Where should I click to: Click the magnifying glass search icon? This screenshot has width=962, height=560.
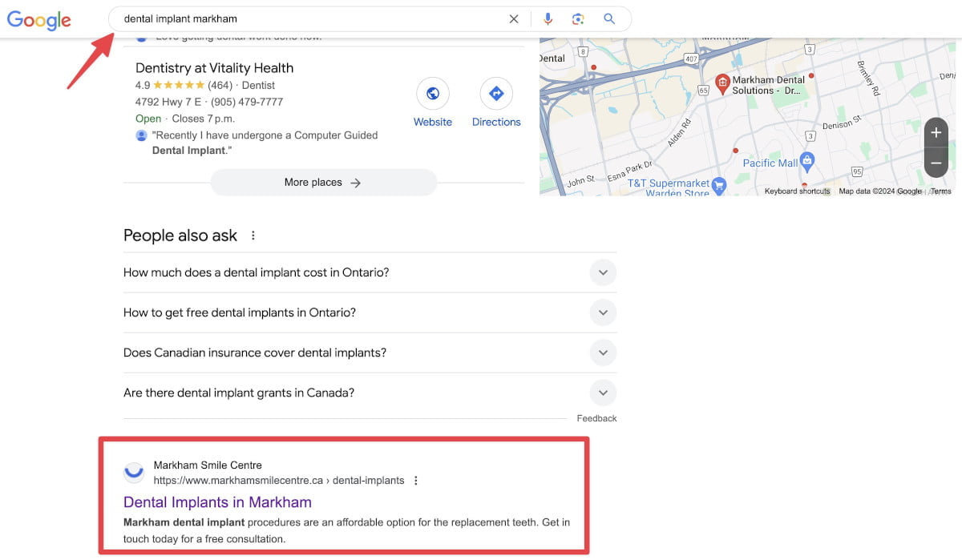click(x=609, y=19)
